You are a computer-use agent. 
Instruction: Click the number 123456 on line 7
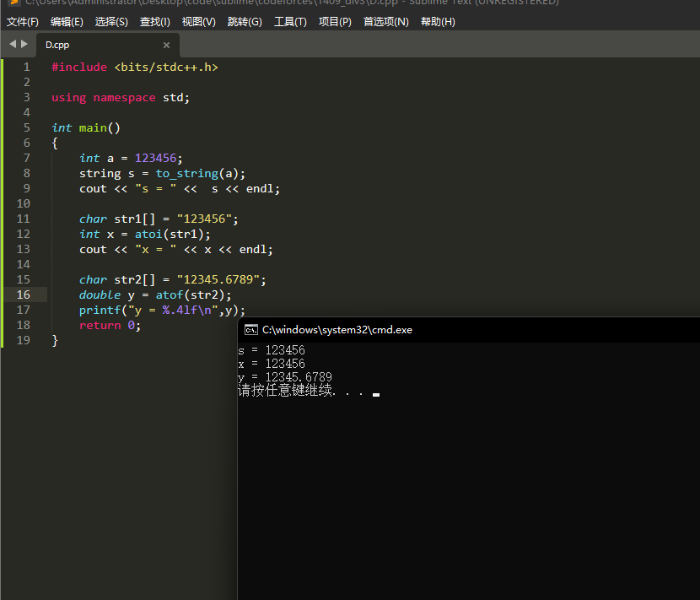[156, 158]
